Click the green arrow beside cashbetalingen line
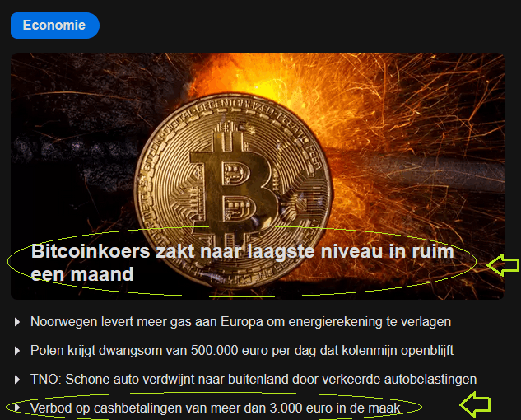The height and width of the screenshot is (420, 521). (x=475, y=404)
